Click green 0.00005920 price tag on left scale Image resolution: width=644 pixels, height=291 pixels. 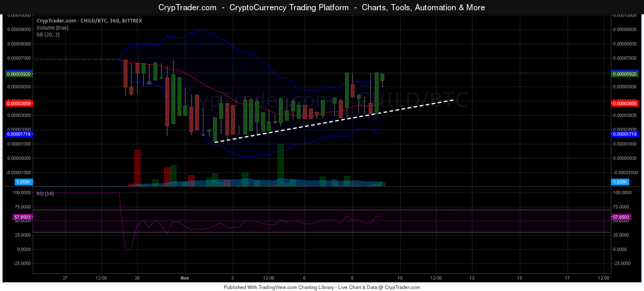click(x=19, y=73)
